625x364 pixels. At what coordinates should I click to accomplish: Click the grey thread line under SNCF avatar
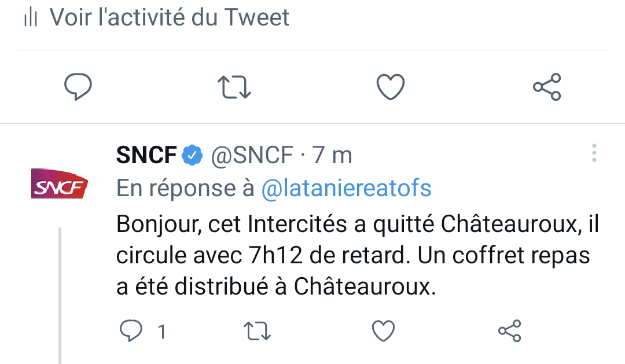pos(60,295)
